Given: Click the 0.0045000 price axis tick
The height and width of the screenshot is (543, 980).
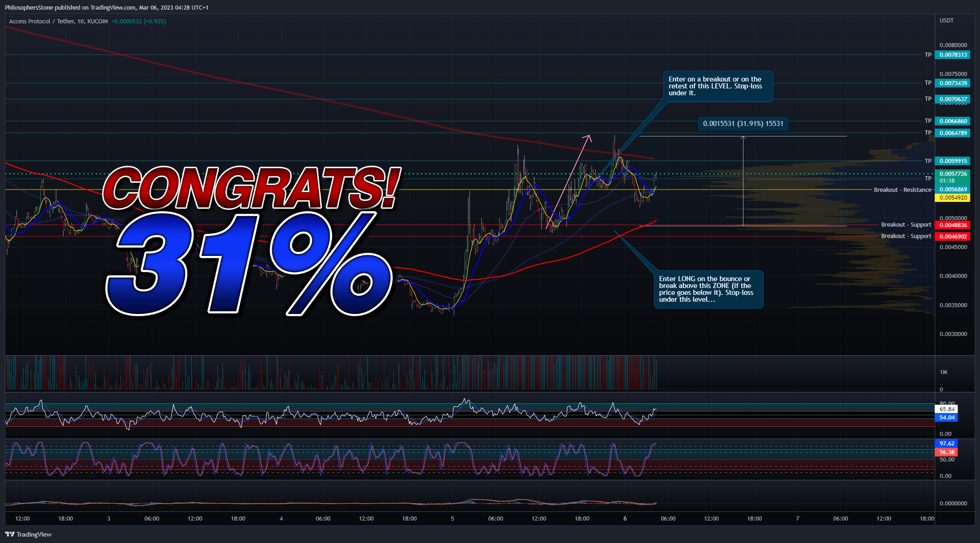Looking at the screenshot, I should [953, 247].
